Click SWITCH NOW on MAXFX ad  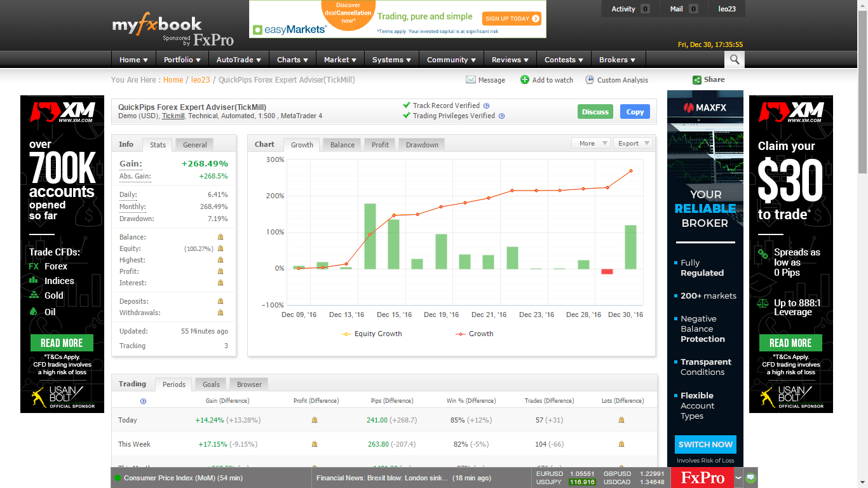pos(705,444)
